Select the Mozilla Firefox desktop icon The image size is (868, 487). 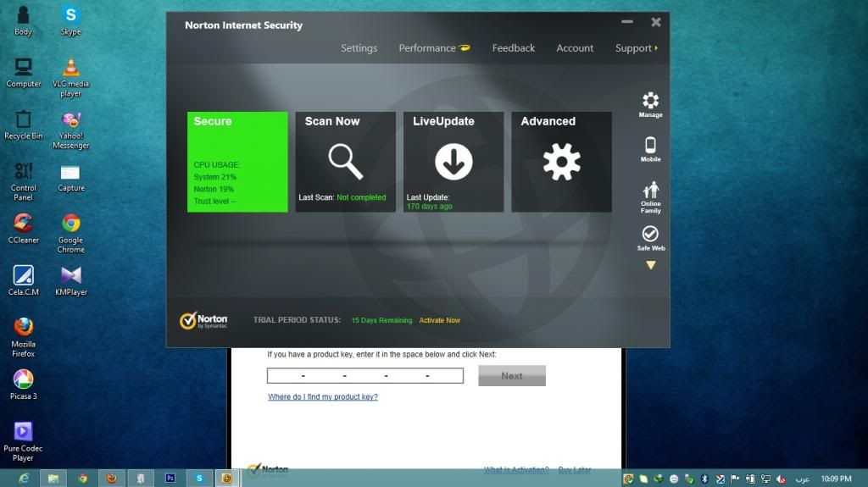(23, 337)
